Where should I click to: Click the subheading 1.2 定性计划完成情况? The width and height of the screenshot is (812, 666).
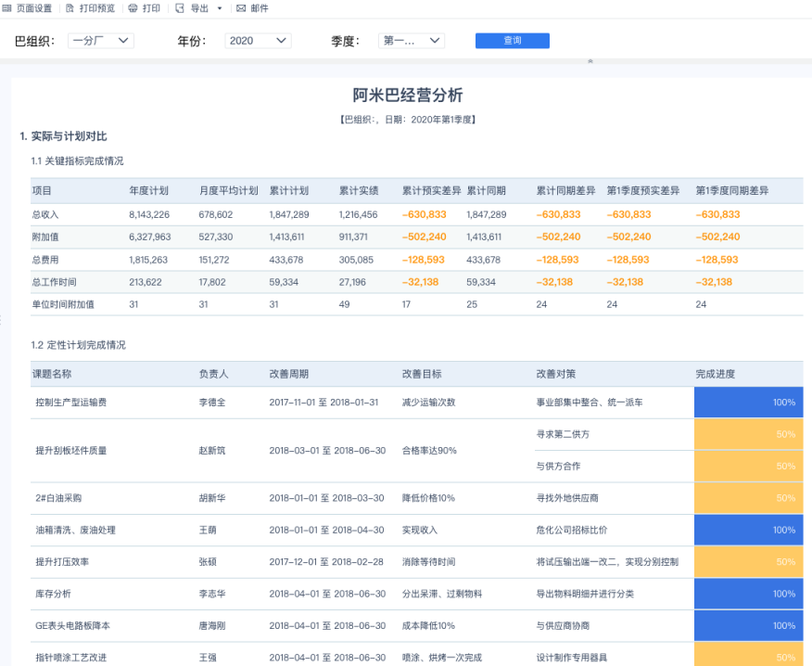coord(78,345)
